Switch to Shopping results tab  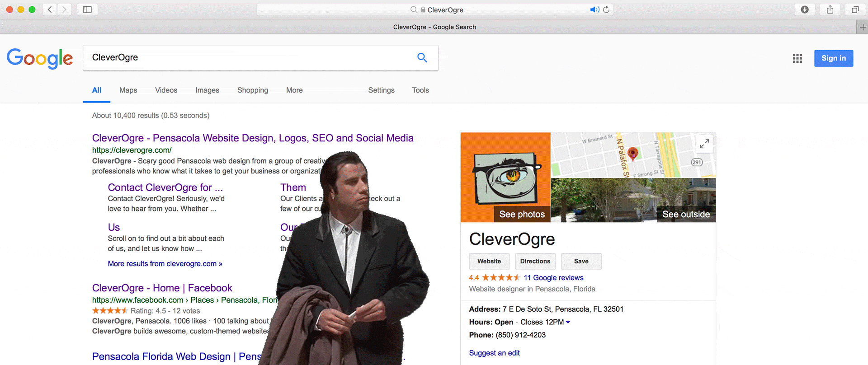(x=253, y=90)
